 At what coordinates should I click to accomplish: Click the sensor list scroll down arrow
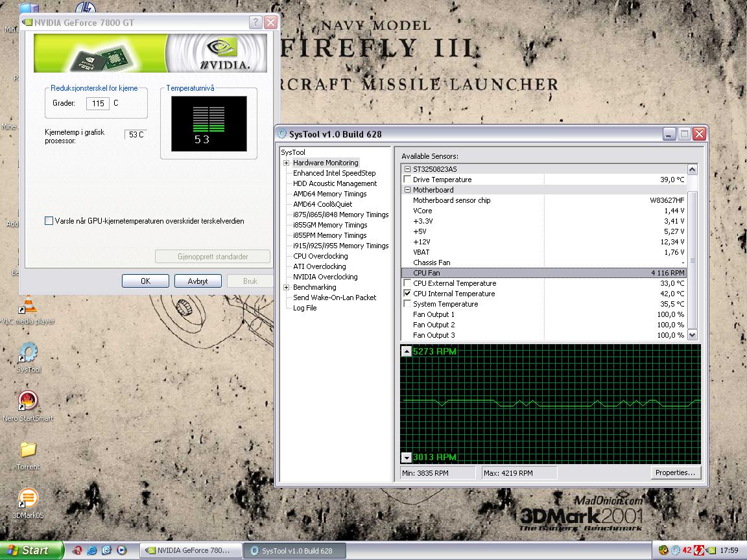pyautogui.click(x=693, y=334)
